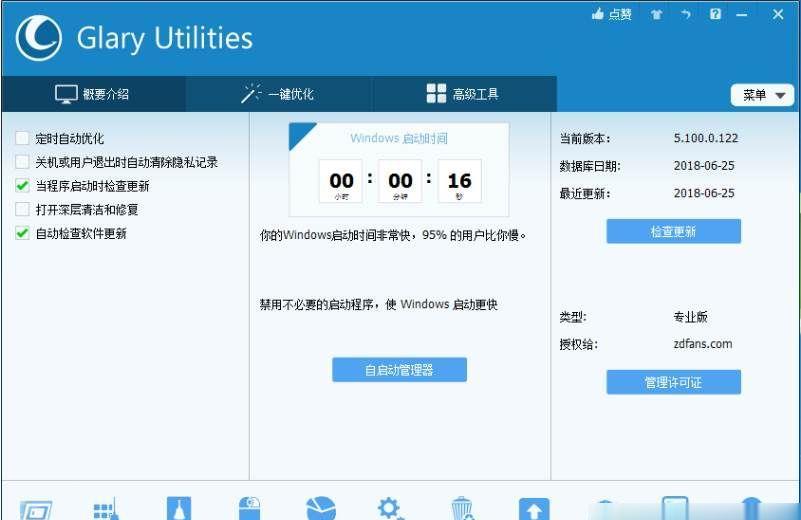
Task: Open the 菜单 dropdown menu
Action: [x=762, y=95]
